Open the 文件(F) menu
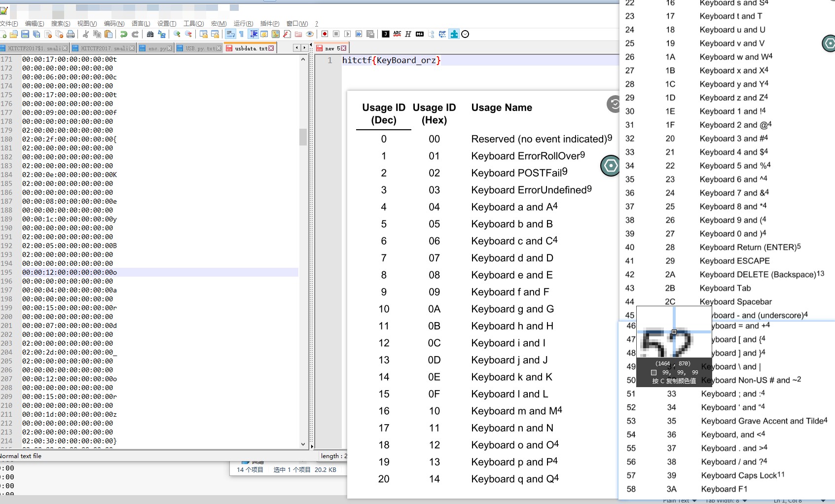This screenshot has width=835, height=504. click(x=9, y=23)
